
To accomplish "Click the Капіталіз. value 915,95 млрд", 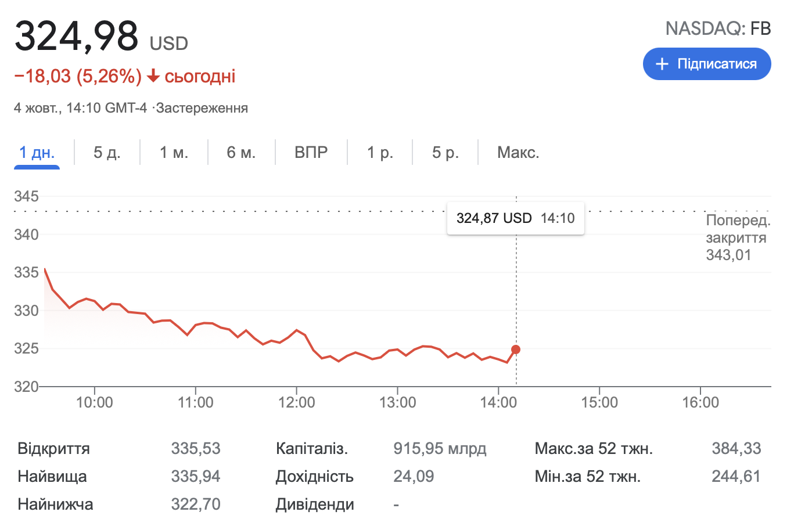I will point(440,449).
